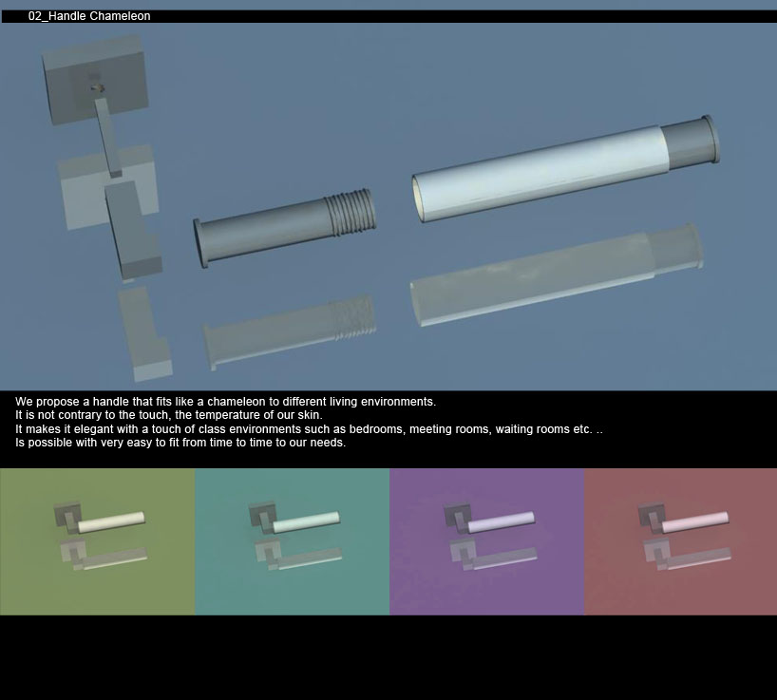The image size is (777, 700).
Task: Click the "02_Handle Chameleon" title text
Action: [x=89, y=16]
